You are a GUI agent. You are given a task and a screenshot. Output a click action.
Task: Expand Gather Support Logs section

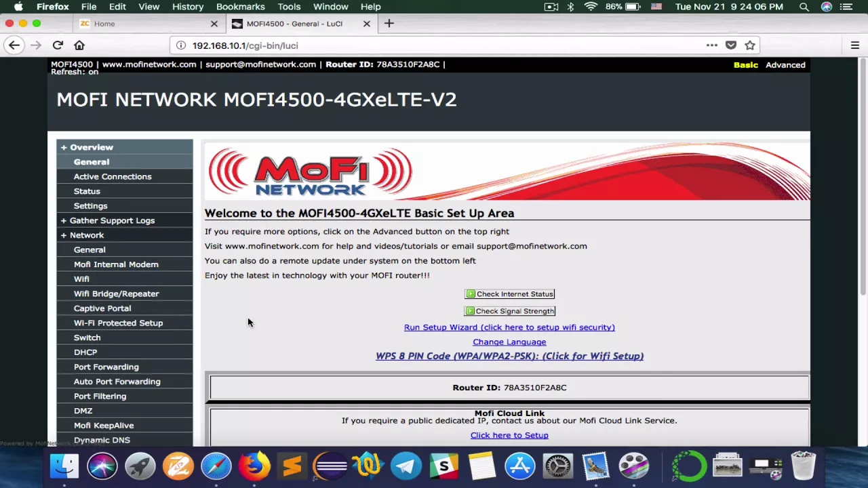[x=125, y=220]
